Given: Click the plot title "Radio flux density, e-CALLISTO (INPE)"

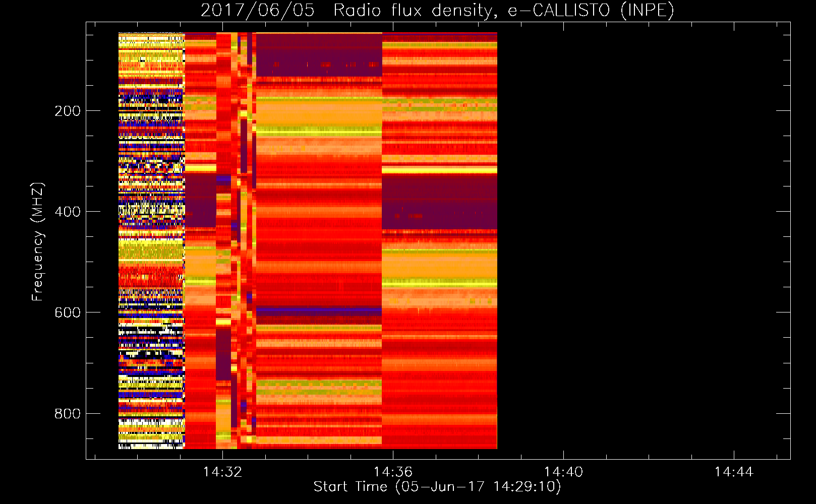Looking at the screenshot, I should pos(503,11).
